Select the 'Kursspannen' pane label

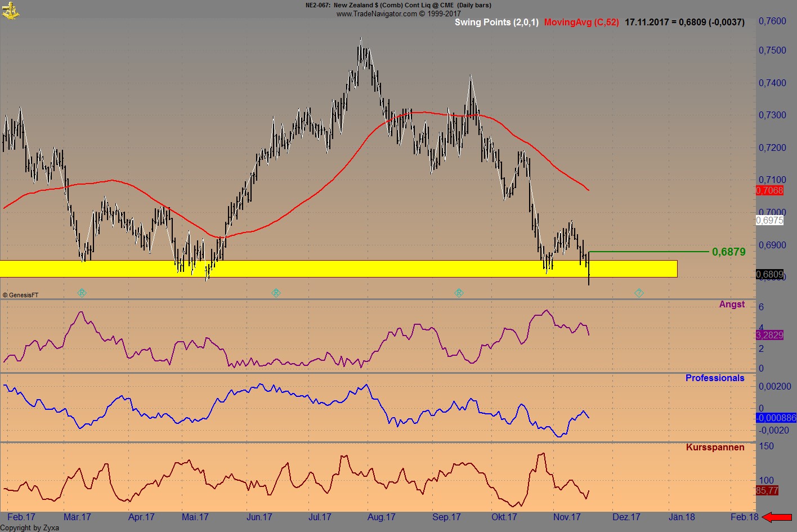715,447
